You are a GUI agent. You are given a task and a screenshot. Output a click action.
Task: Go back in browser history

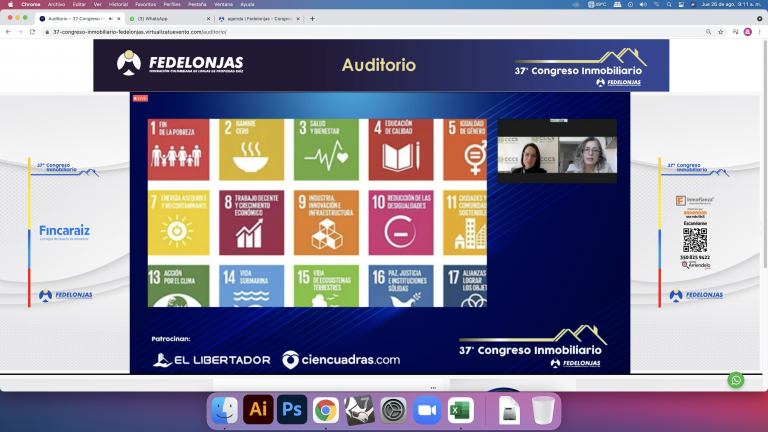[8, 32]
